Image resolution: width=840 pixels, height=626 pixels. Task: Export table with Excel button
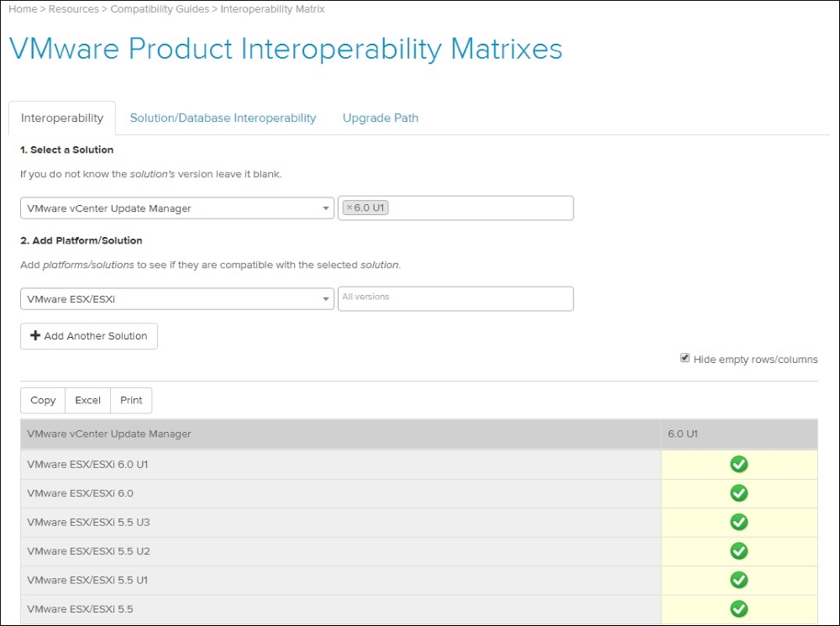coord(88,400)
